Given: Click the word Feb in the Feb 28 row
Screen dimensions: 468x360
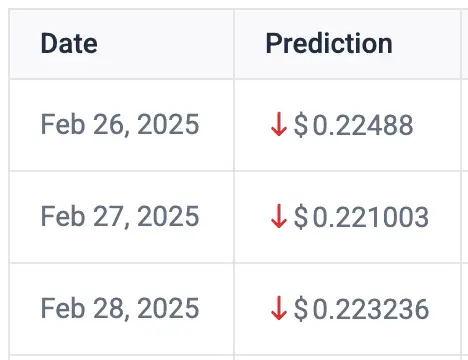Looking at the screenshot, I should (x=63, y=308).
